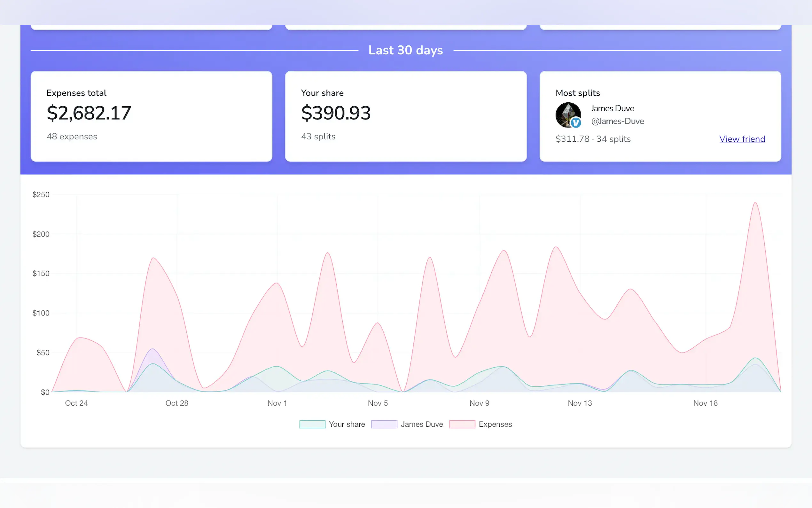Click the $390.93 share amount
This screenshot has height=508, width=812.
pyautogui.click(x=336, y=113)
